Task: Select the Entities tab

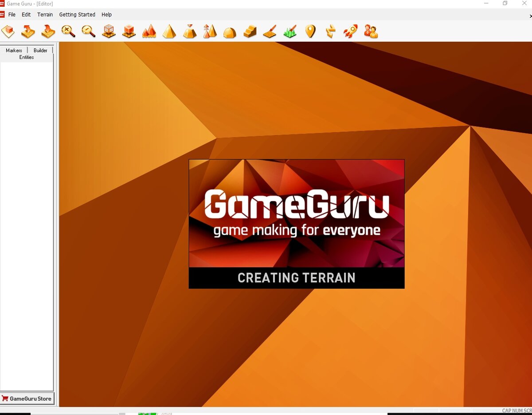Action: [27, 57]
